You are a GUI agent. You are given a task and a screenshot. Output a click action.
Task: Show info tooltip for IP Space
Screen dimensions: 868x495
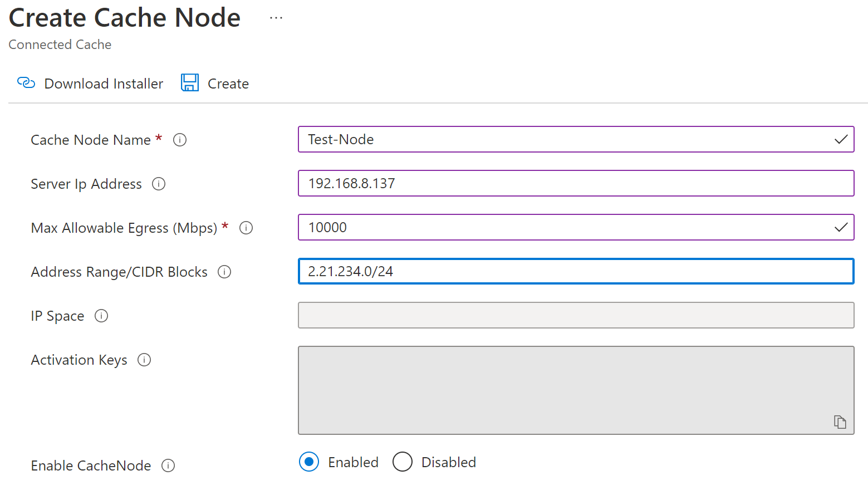coord(101,316)
